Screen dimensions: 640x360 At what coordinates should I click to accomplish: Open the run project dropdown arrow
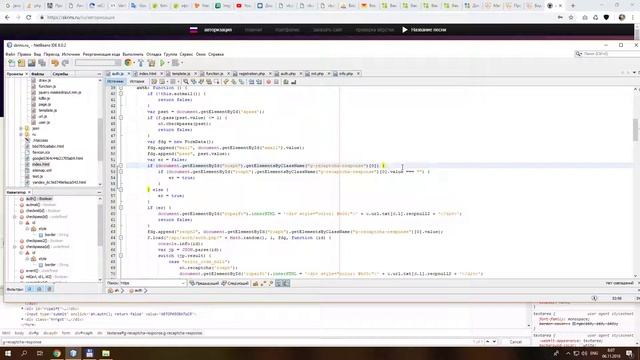coord(168,63)
